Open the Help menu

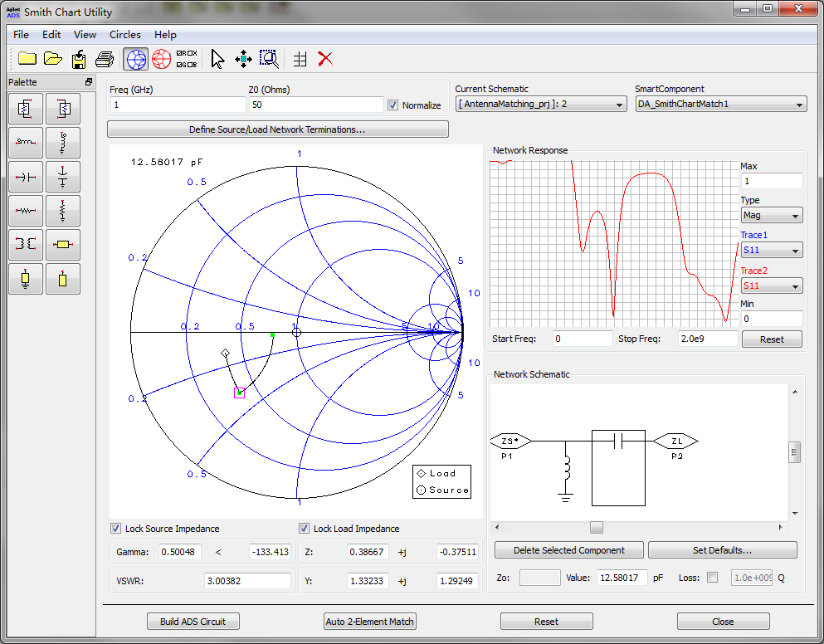165,35
